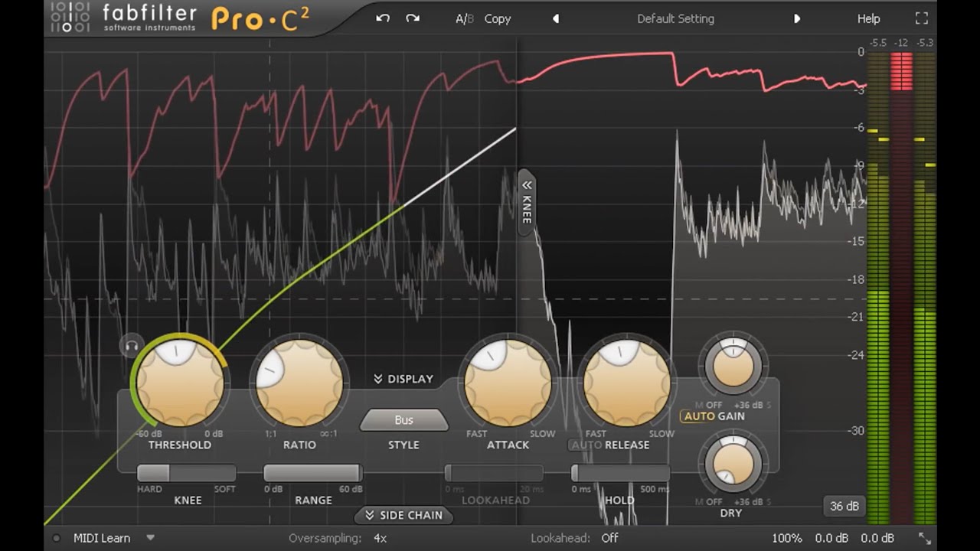The image size is (980, 551).
Task: Expand the Side Chain section
Action: click(403, 515)
